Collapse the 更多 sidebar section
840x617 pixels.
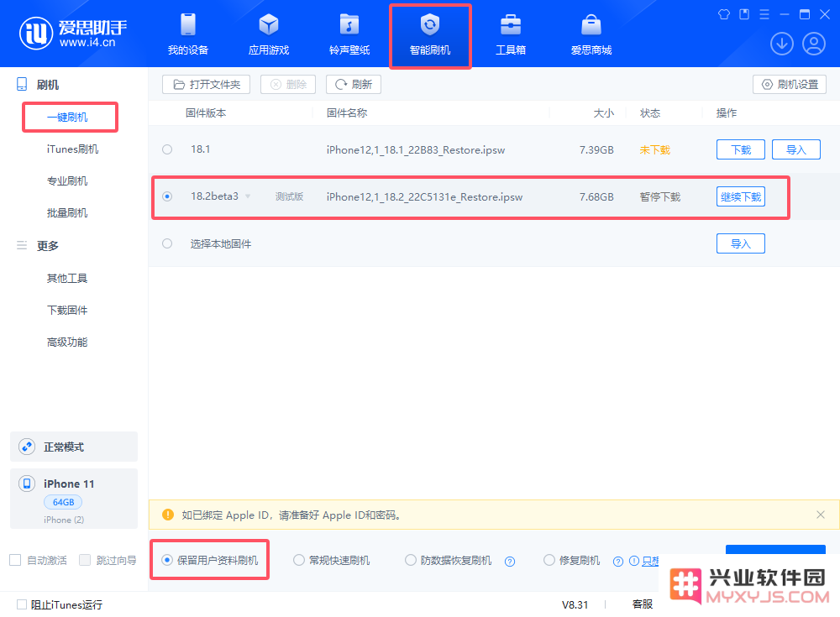tap(47, 246)
